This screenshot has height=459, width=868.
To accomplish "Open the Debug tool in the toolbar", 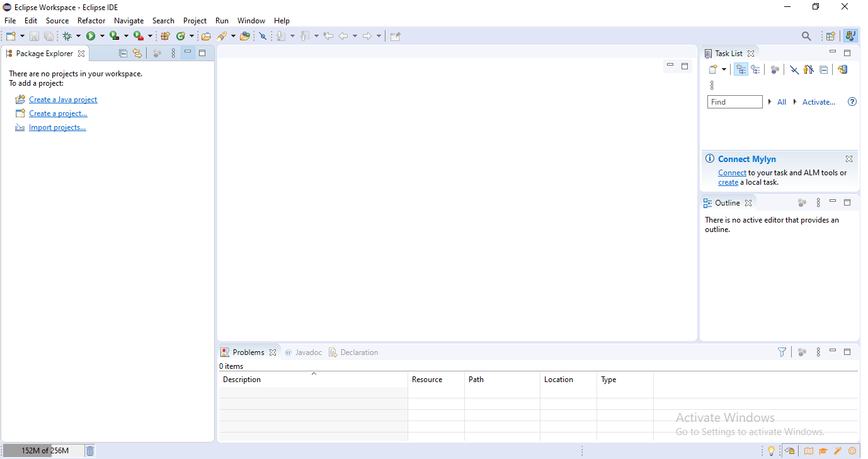I will [x=67, y=36].
